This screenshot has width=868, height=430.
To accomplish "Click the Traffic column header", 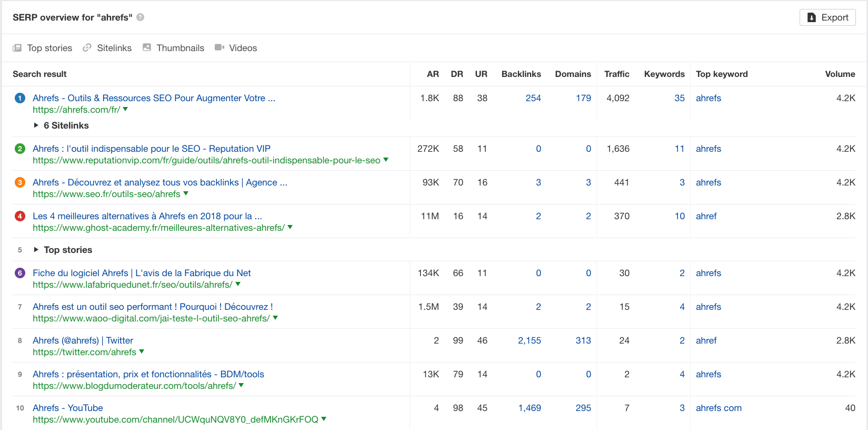I will 616,74.
